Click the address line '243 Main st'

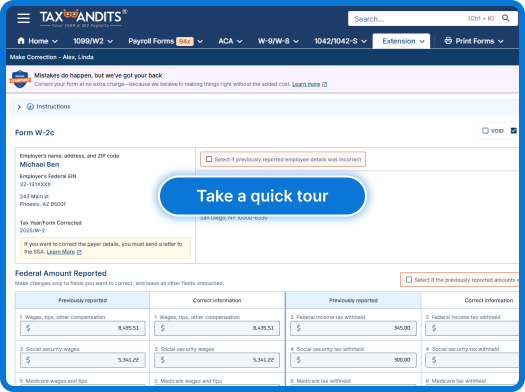point(34,196)
